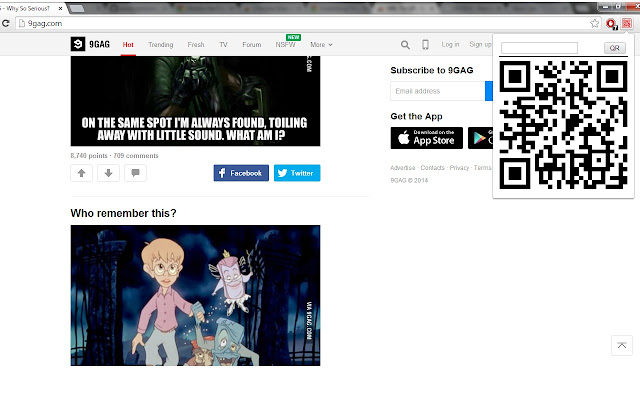The height and width of the screenshot is (400, 640).
Task: Click the scroll-to-top arrow button
Action: pos(622,345)
